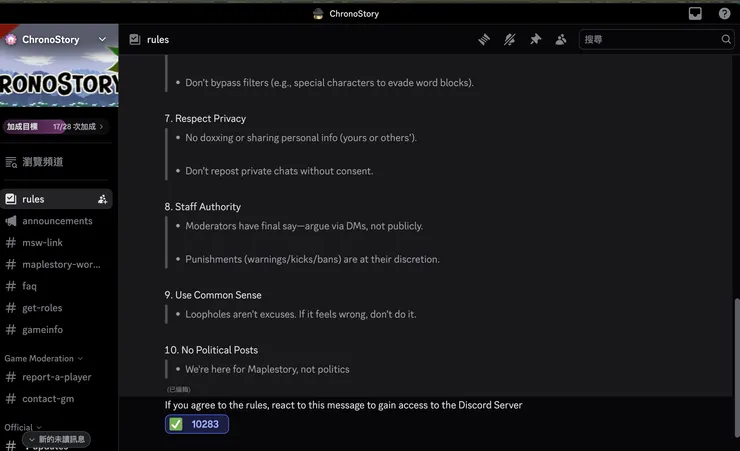The width and height of the screenshot is (740, 451).
Task: Click the Help question mark icon
Action: 724,13
